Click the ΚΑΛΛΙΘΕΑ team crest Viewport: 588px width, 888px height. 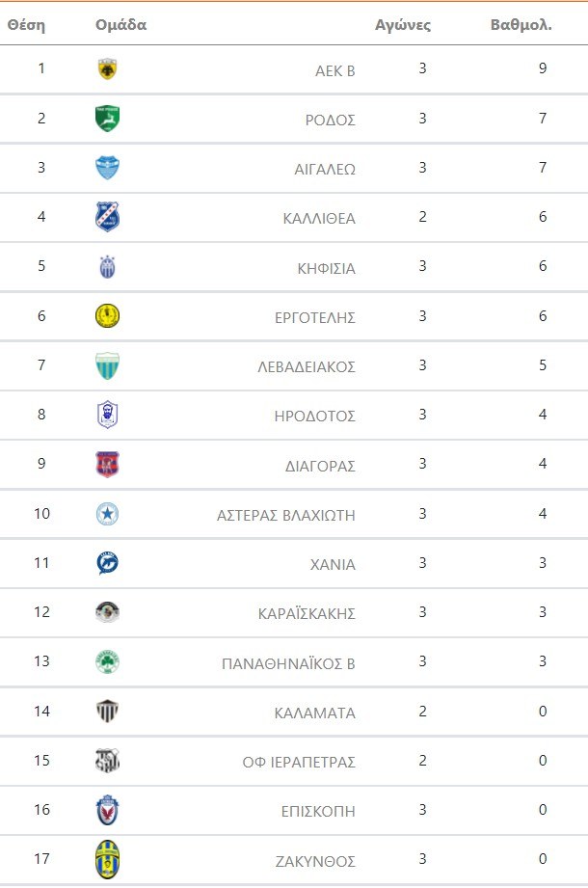tap(107, 217)
